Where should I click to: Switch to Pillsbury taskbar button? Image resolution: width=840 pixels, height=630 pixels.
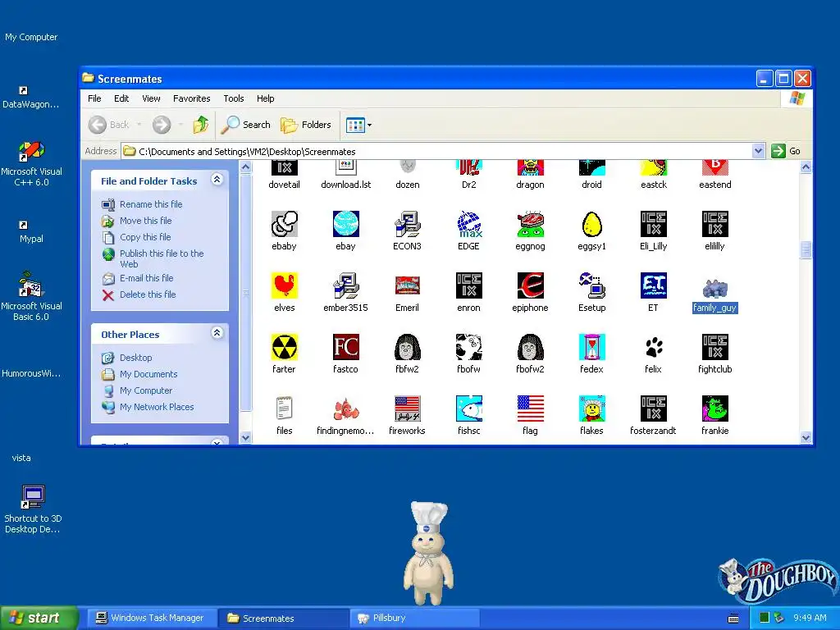pos(414,619)
